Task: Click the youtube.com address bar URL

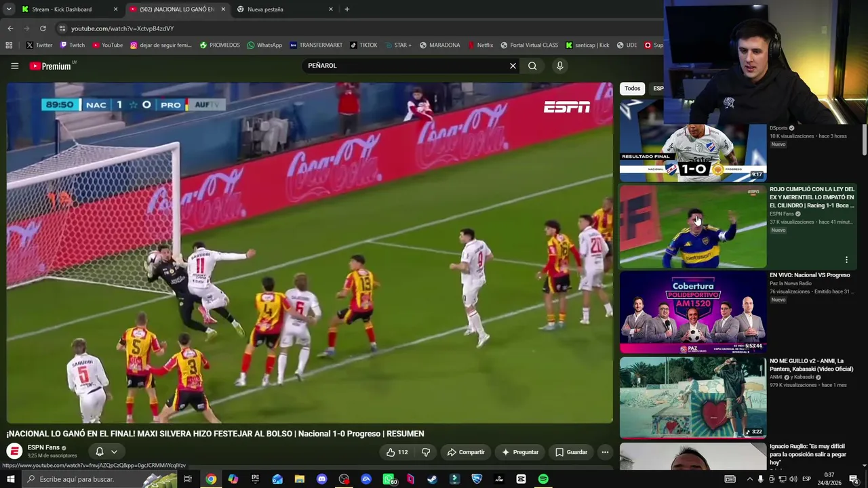Action: pos(123,28)
